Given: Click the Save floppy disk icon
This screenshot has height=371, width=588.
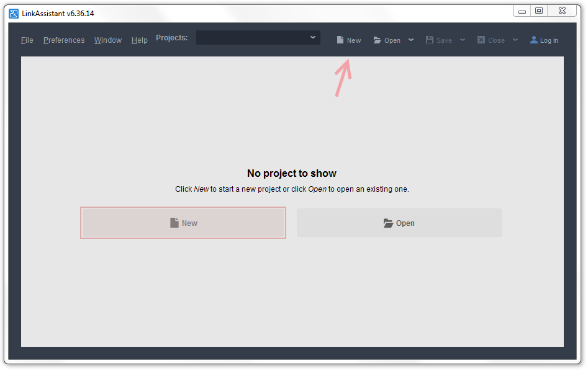Looking at the screenshot, I should (x=430, y=40).
